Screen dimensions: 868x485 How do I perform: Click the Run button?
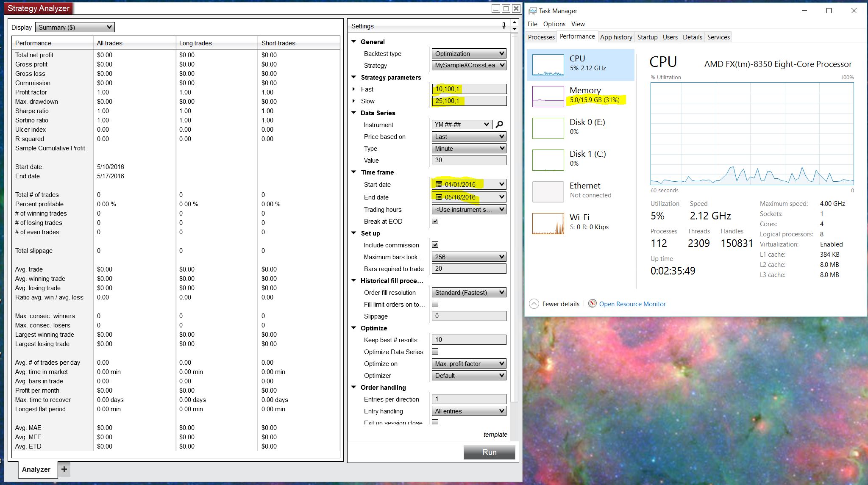(x=489, y=452)
